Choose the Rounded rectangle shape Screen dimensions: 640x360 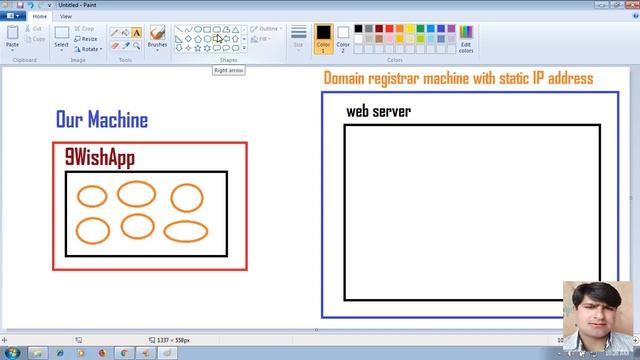click(x=217, y=29)
